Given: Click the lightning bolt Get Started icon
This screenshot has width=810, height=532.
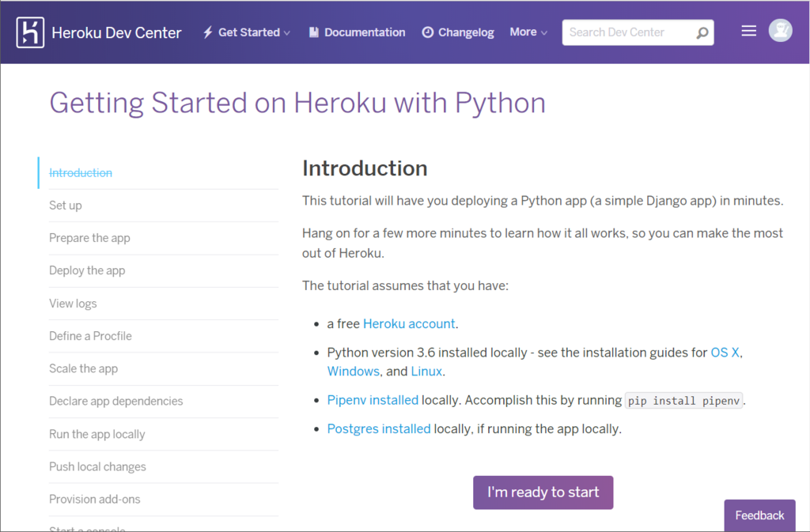Looking at the screenshot, I should (x=208, y=32).
